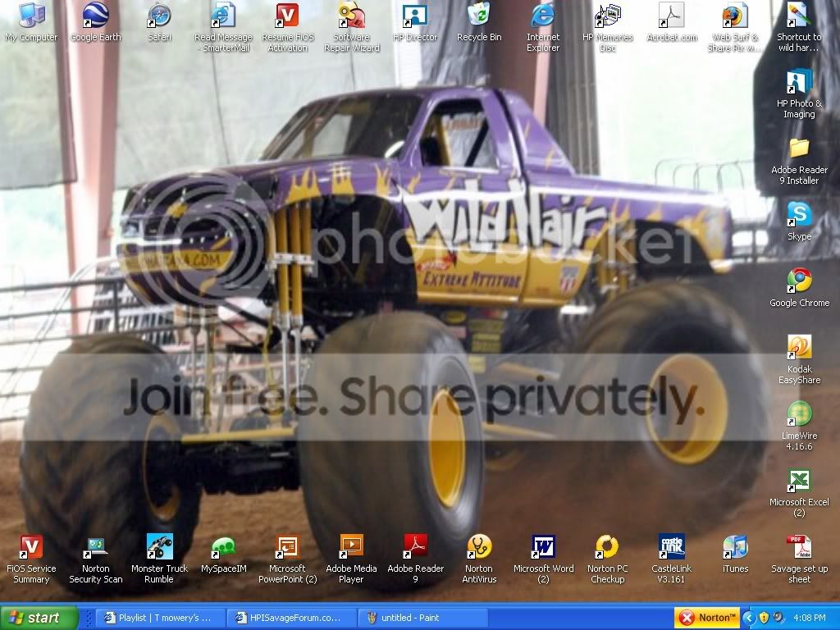The height and width of the screenshot is (630, 840).
Task: Select the Savage set up sheet PDF
Action: coord(799,559)
